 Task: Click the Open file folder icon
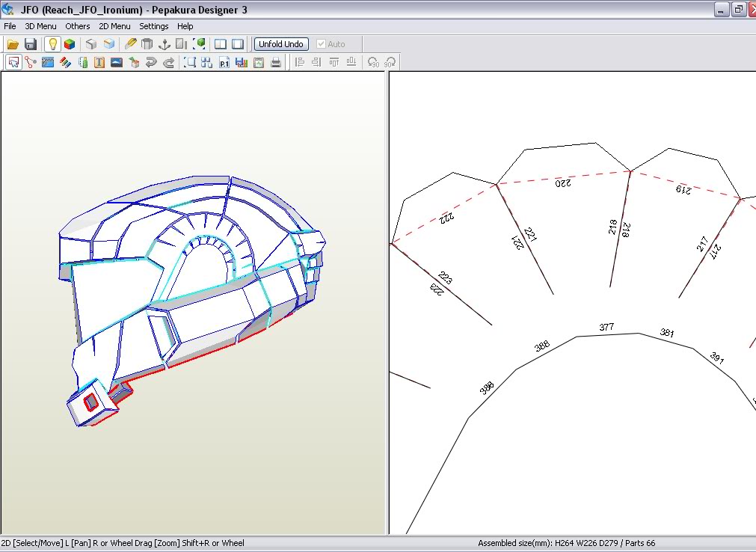click(13, 44)
